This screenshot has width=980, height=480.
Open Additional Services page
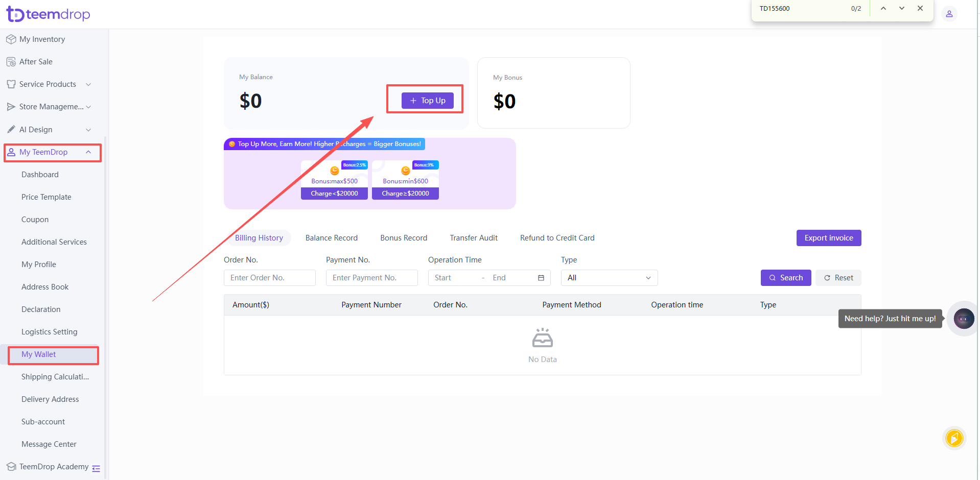point(54,242)
